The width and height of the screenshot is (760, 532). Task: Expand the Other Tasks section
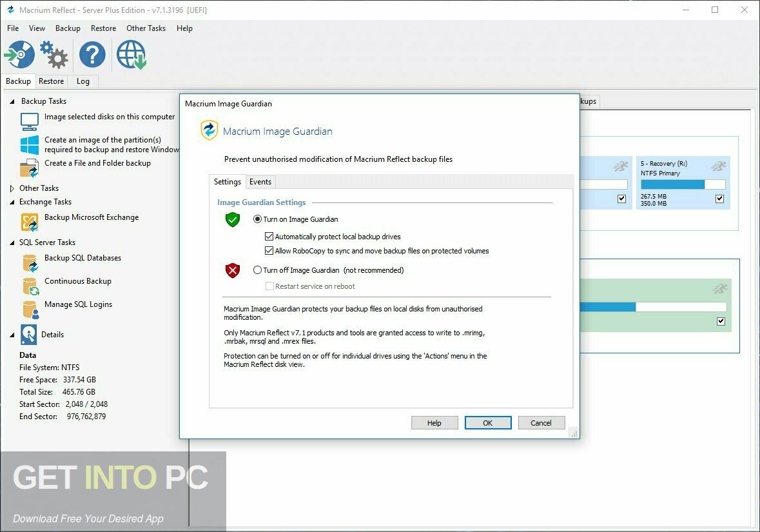(12, 188)
